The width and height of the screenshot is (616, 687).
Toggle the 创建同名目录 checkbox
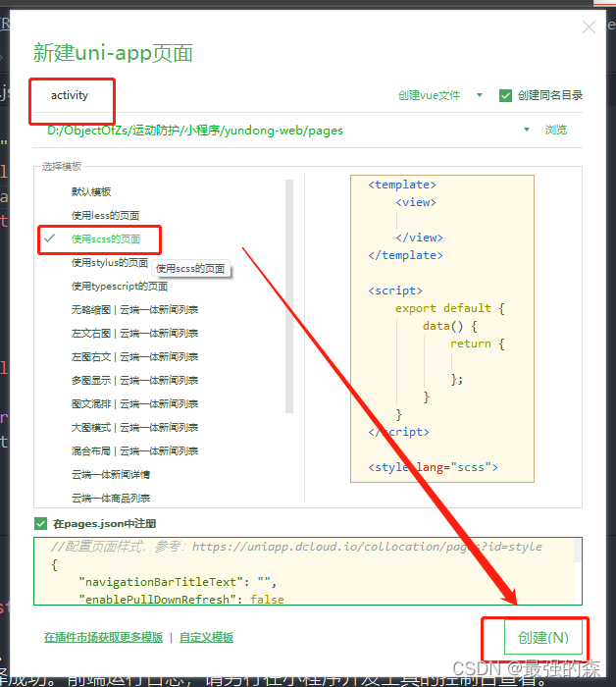(x=505, y=95)
